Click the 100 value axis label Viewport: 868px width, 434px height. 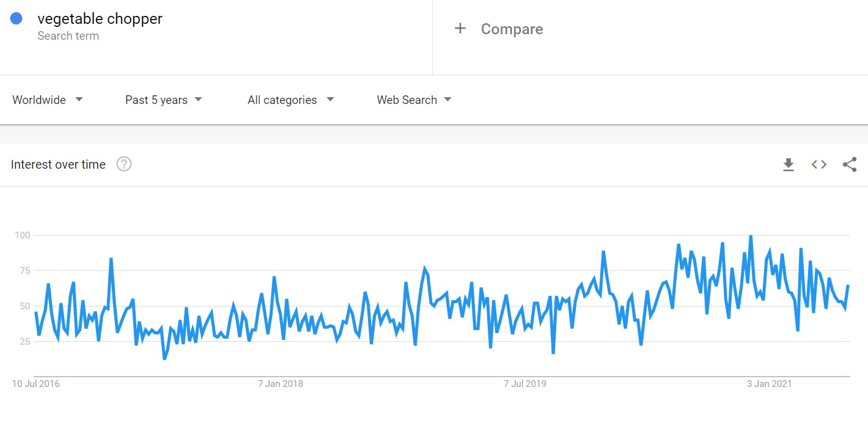click(x=22, y=235)
